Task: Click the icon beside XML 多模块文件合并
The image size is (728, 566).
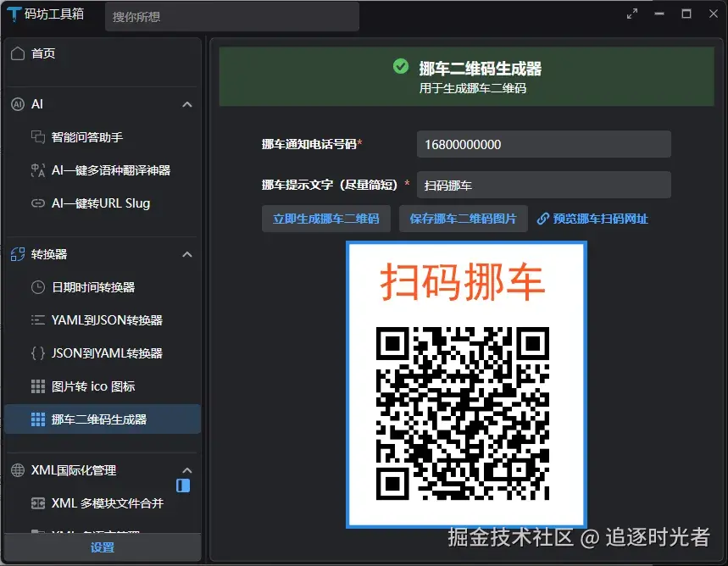Action: click(x=38, y=503)
